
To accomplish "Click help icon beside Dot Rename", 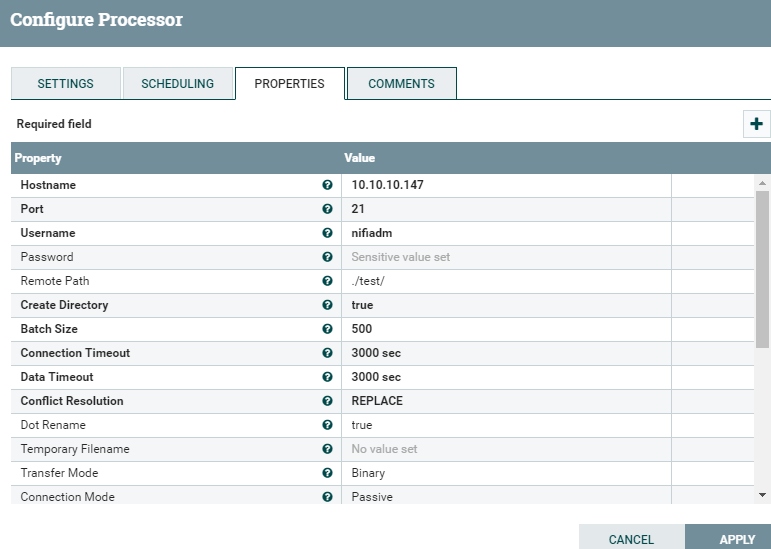I will coord(327,425).
